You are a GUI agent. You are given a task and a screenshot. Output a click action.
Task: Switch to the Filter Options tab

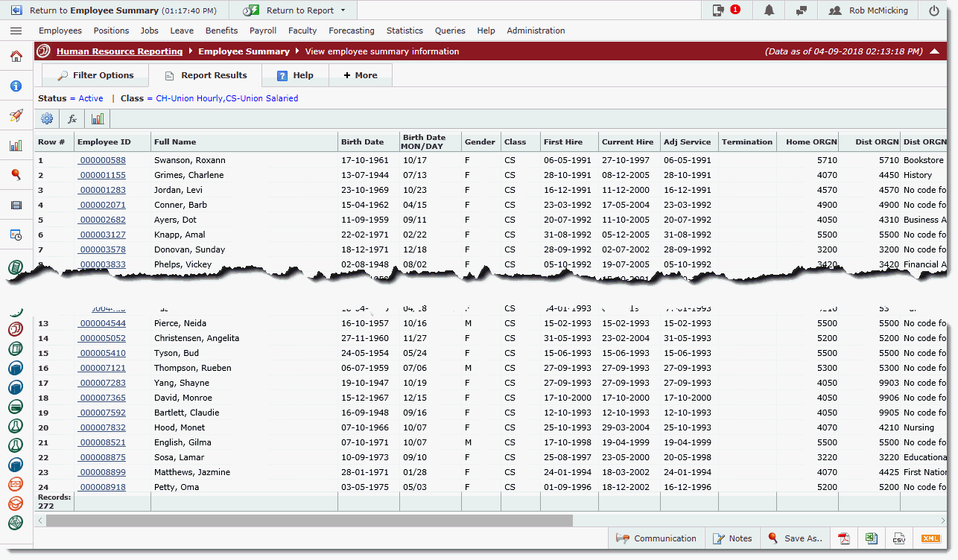point(95,75)
